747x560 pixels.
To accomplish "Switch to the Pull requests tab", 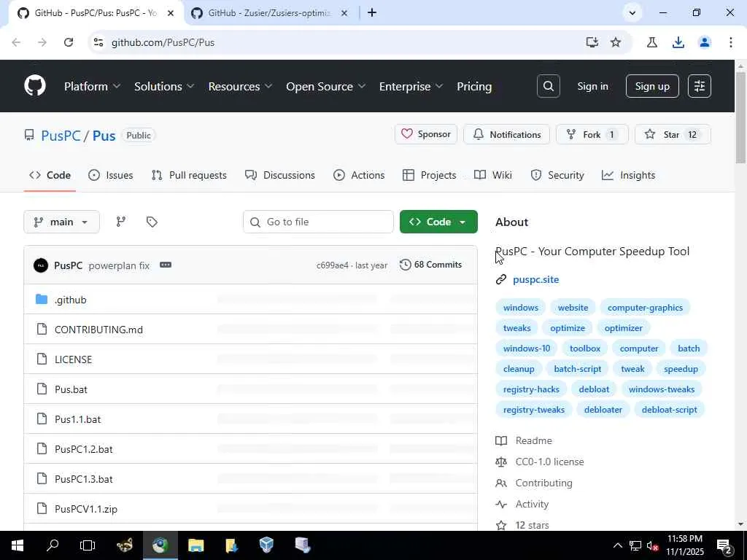I will (189, 175).
